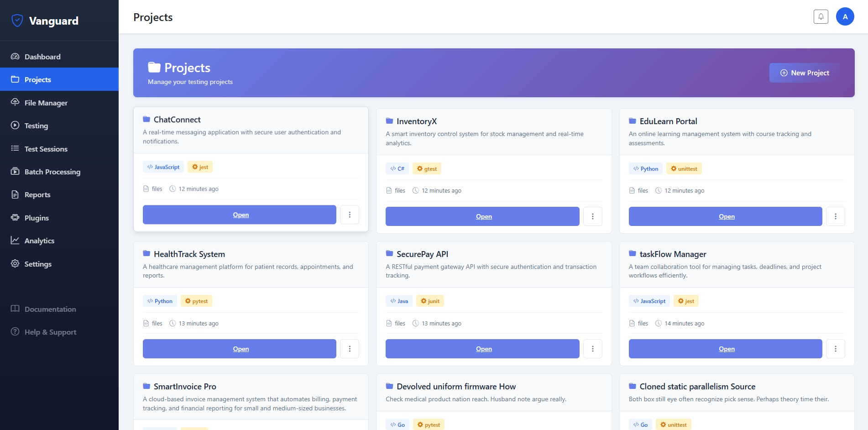Open EduLearn Portal's three-dot options menu
This screenshot has height=430, width=868.
[835, 216]
